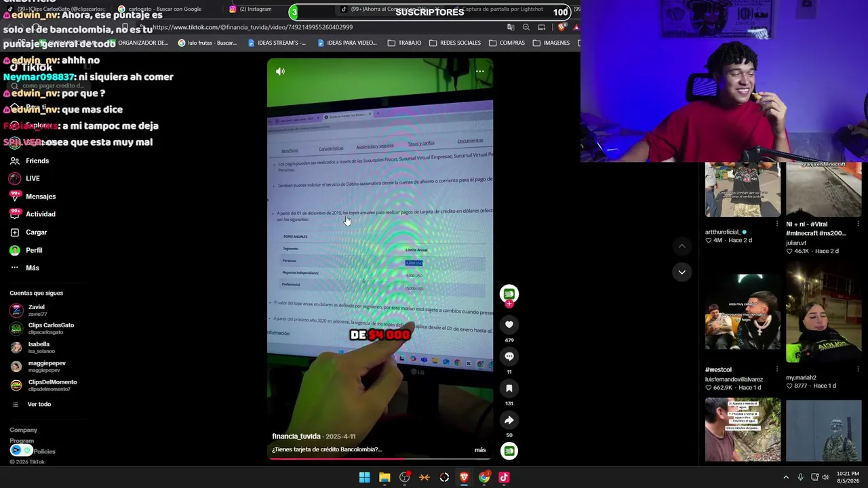Open the creator avatar above the like button

point(509,293)
